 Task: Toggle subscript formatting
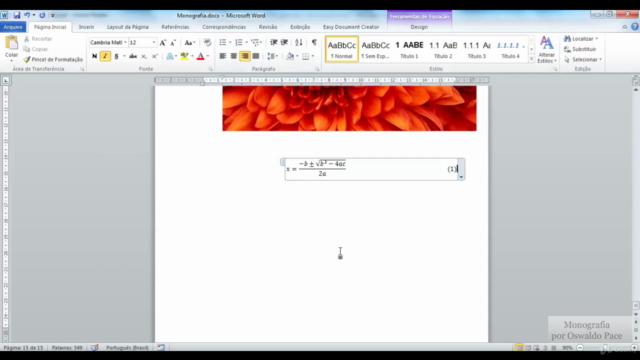tap(144, 56)
